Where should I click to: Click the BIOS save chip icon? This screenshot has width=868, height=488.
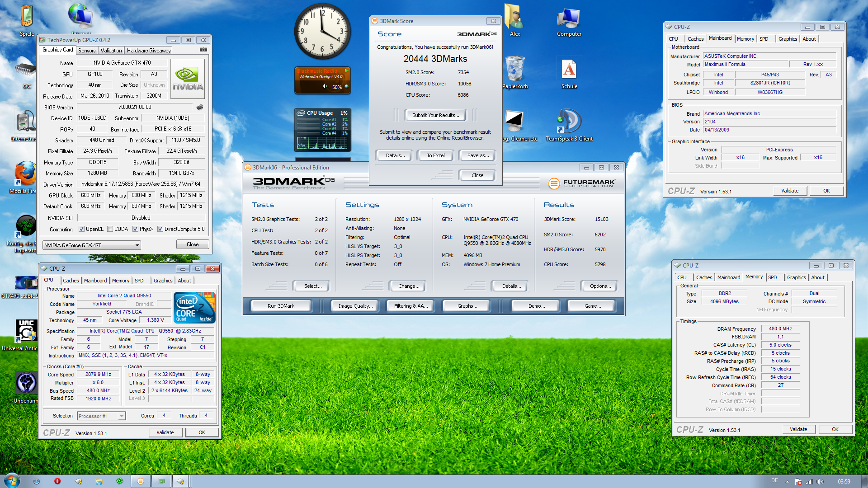[x=200, y=107]
